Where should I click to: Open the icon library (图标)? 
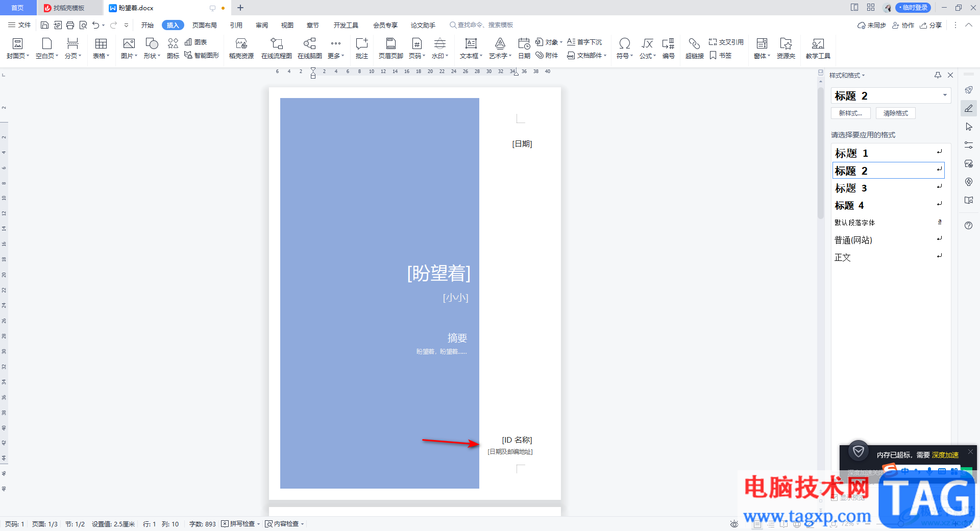click(173, 49)
